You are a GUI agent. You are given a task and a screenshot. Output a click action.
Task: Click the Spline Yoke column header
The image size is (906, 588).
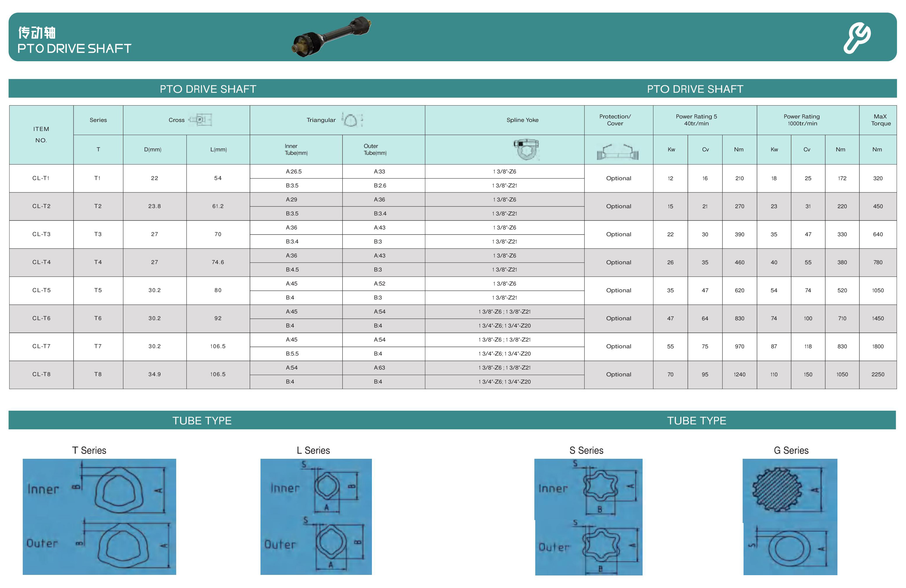click(x=522, y=120)
